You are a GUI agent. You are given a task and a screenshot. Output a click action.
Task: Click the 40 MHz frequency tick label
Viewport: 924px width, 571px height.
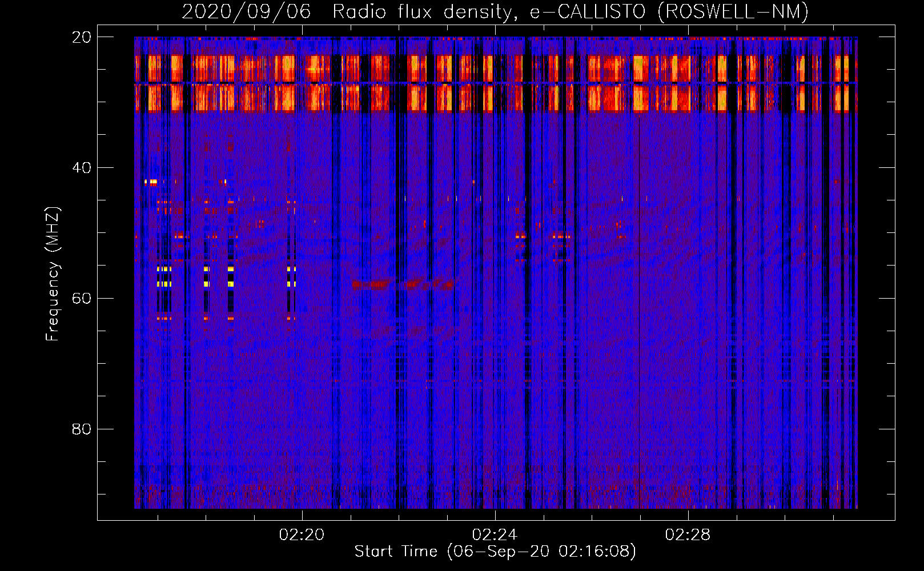pyautogui.click(x=82, y=168)
